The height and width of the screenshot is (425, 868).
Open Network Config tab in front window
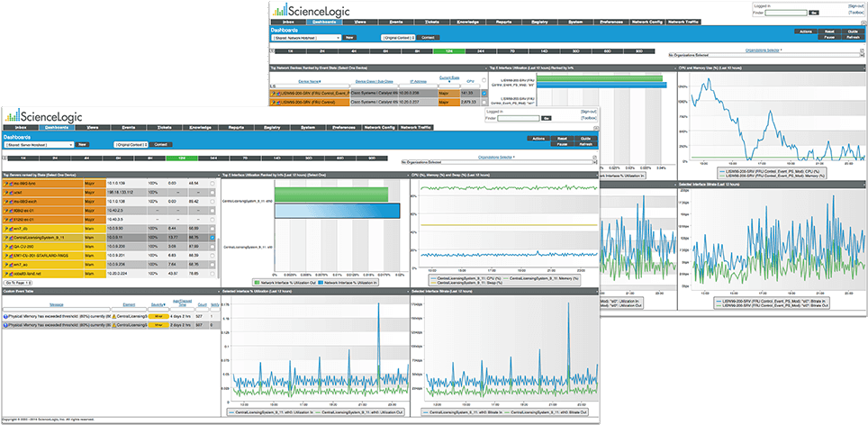tap(379, 127)
